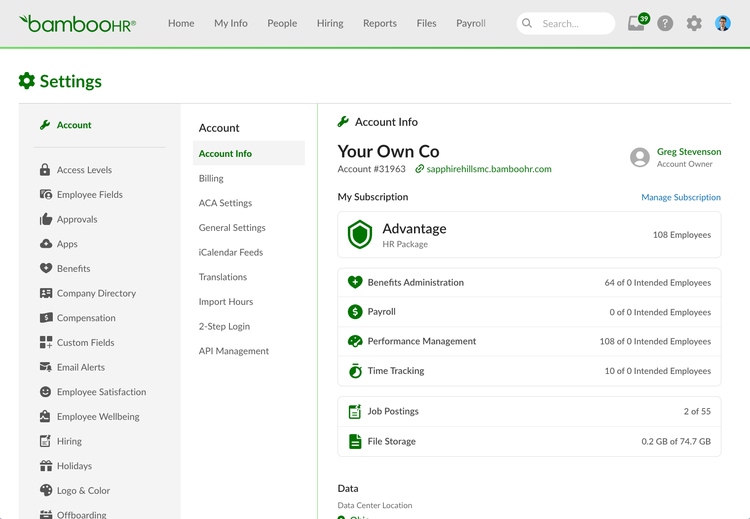The width and height of the screenshot is (750, 519).
Task: Click the Hiring sidebar icon
Action: pyautogui.click(x=45, y=441)
